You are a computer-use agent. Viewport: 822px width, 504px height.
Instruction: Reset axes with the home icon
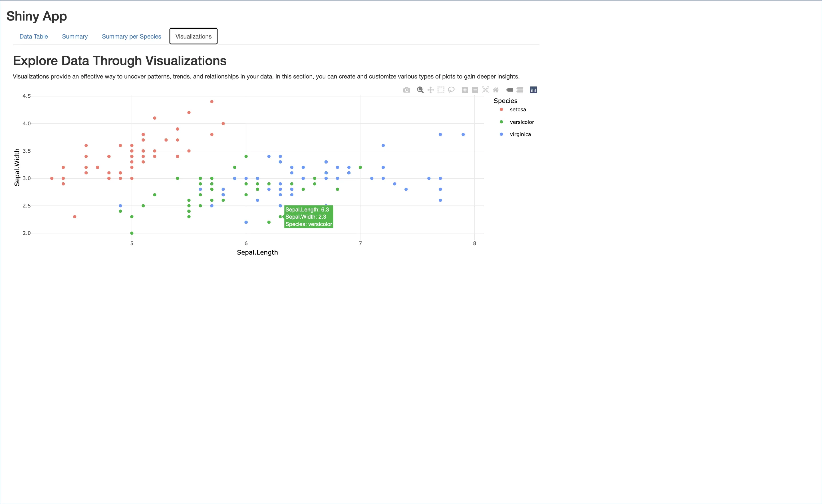496,90
